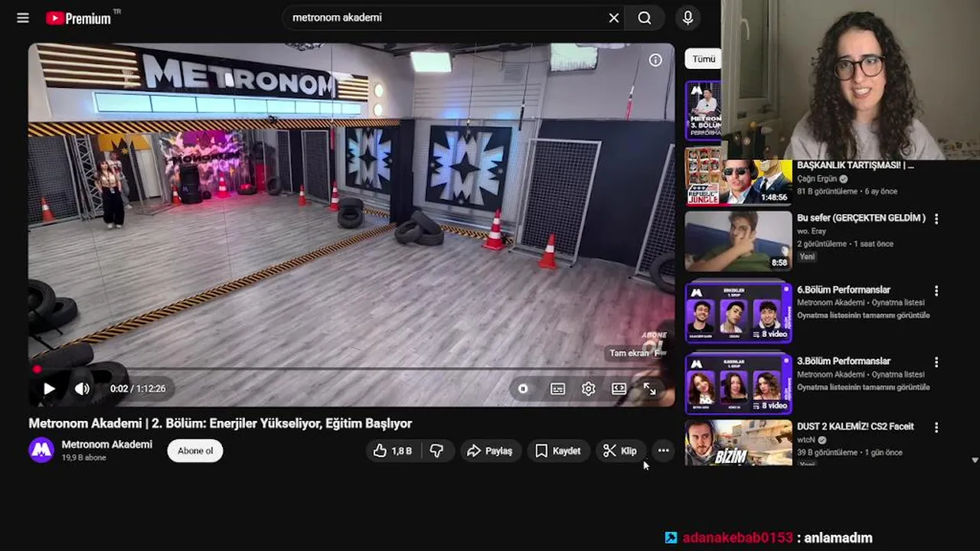Open more actions three-dot menu
980x551 pixels.
tap(663, 451)
